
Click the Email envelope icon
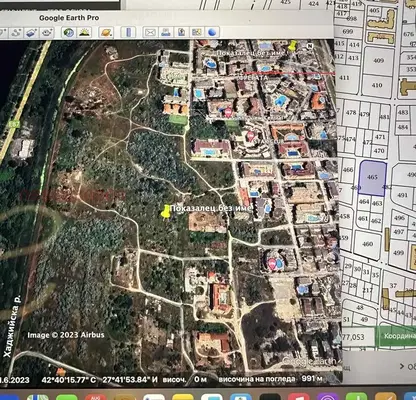point(150,32)
